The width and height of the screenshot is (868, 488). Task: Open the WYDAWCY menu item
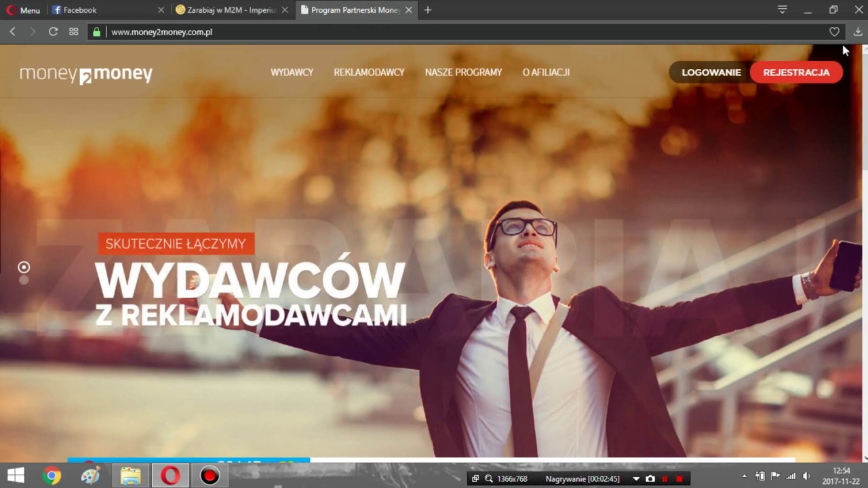click(292, 72)
